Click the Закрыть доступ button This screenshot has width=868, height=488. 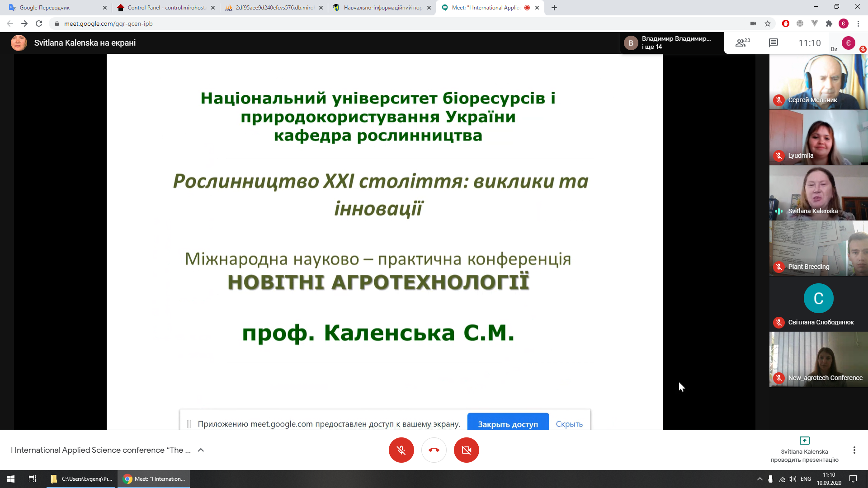pyautogui.click(x=508, y=424)
